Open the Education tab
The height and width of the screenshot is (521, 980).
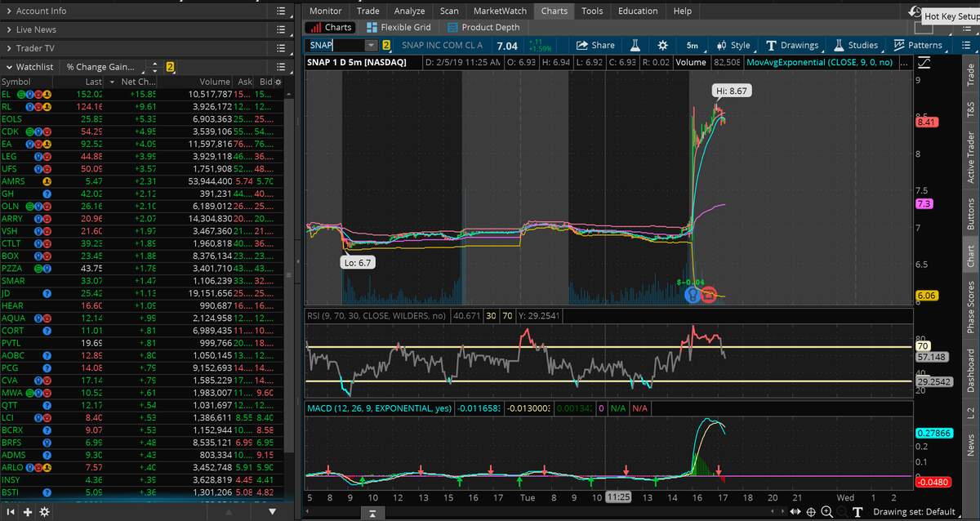pyautogui.click(x=638, y=11)
